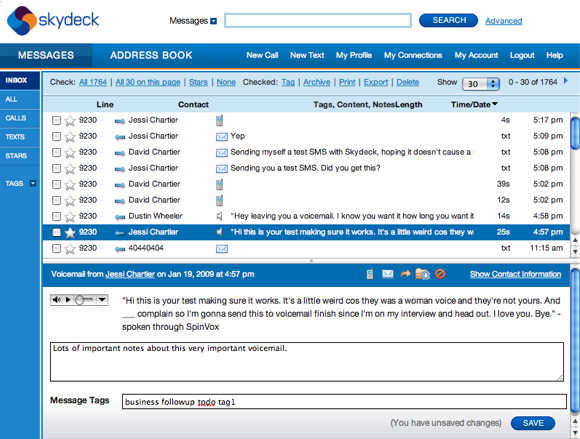
Task: Click the red block icon
Action: tap(440, 274)
